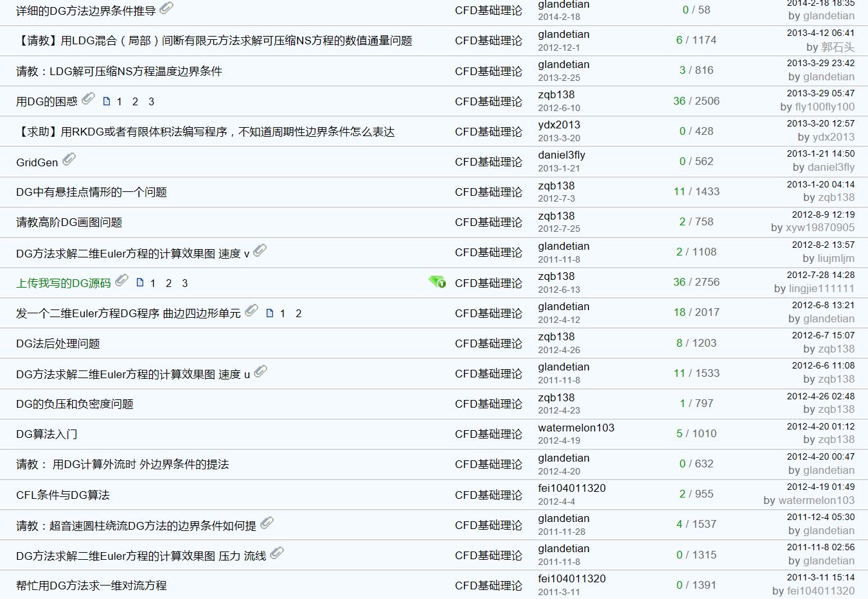Click the paperclip icon after 请教：超音速圆柱绕流DG方法的边界条件如何提
868x599 pixels.
tap(267, 523)
